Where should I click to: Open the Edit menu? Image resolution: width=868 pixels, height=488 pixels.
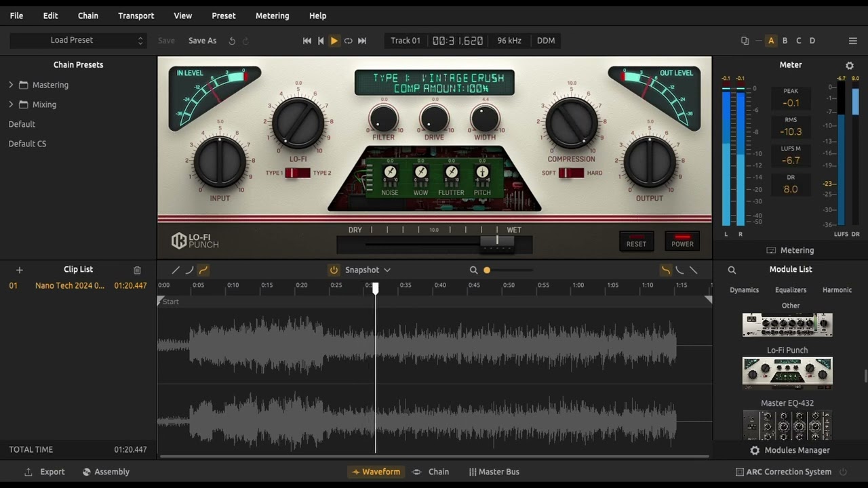[x=51, y=16]
